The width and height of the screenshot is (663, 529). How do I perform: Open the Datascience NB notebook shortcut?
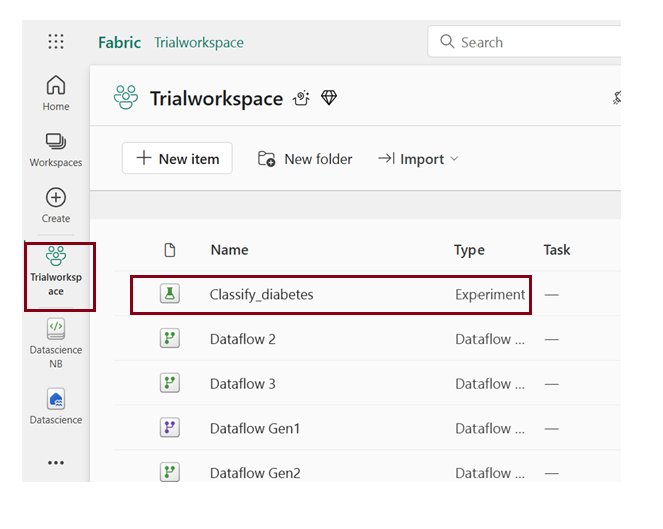pyautogui.click(x=56, y=341)
